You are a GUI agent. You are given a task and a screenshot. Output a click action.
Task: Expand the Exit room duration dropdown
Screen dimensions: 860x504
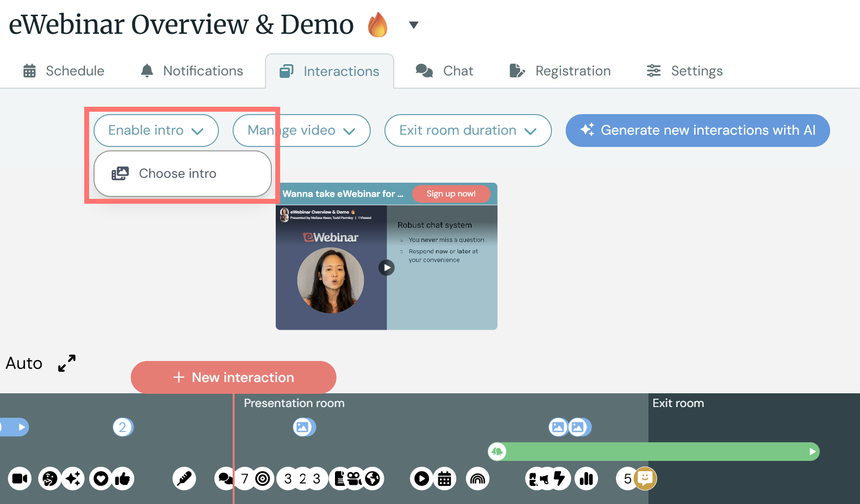click(x=468, y=130)
